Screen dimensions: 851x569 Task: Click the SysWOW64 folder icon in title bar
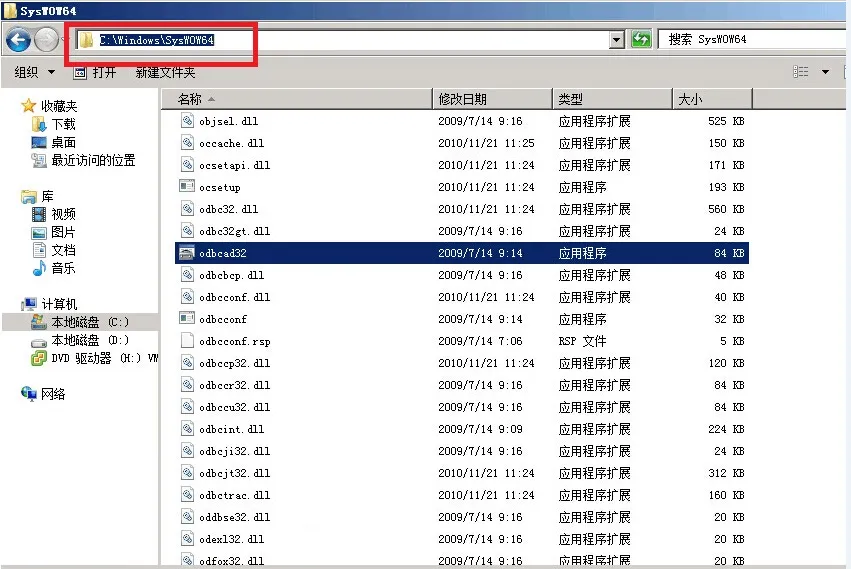(10, 10)
